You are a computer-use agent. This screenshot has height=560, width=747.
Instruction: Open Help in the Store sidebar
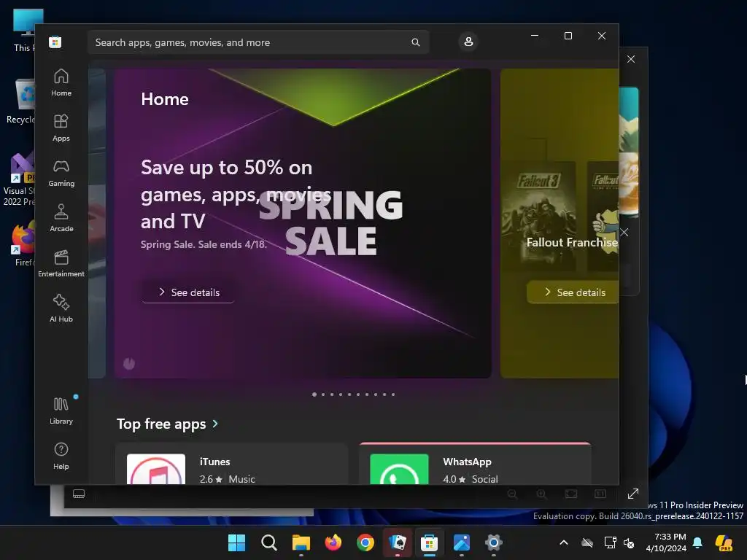point(61,456)
